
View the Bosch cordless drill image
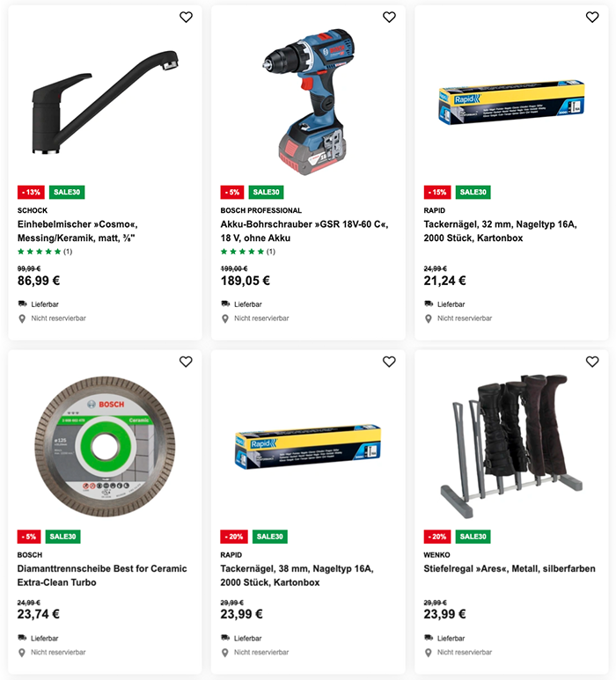coord(308,102)
